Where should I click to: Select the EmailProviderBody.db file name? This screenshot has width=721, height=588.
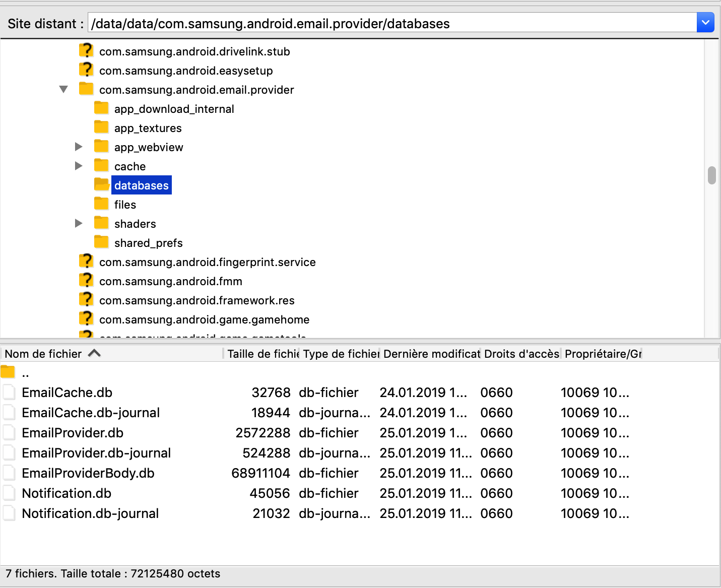click(88, 473)
